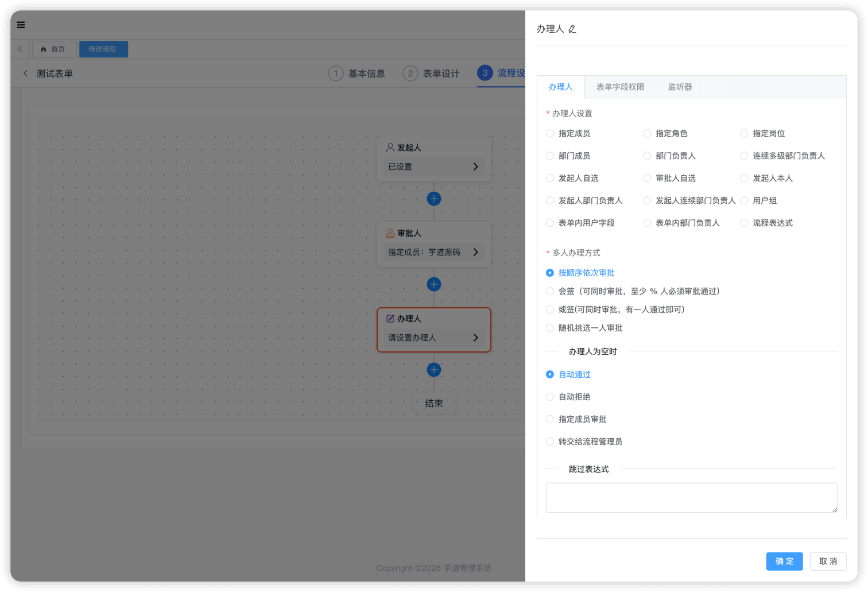Expand 已设置 chevron on 发起人 node
The image size is (868, 592).
[475, 167]
